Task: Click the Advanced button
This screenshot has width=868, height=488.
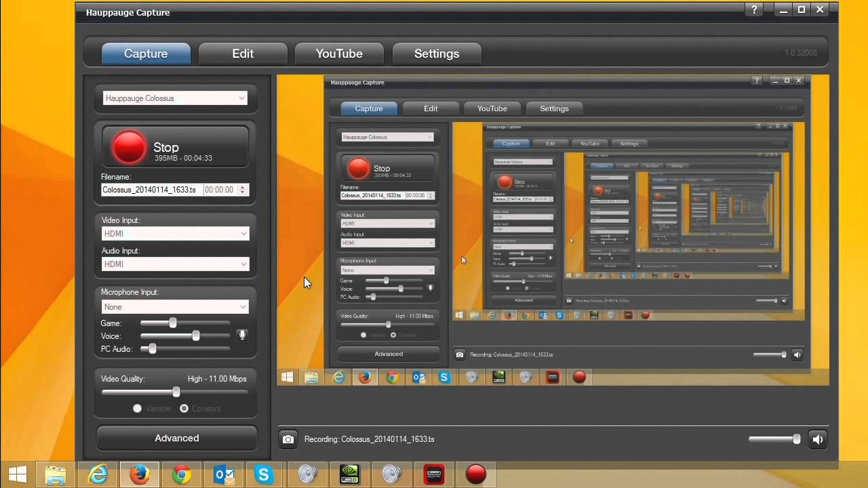Action: pyautogui.click(x=176, y=438)
